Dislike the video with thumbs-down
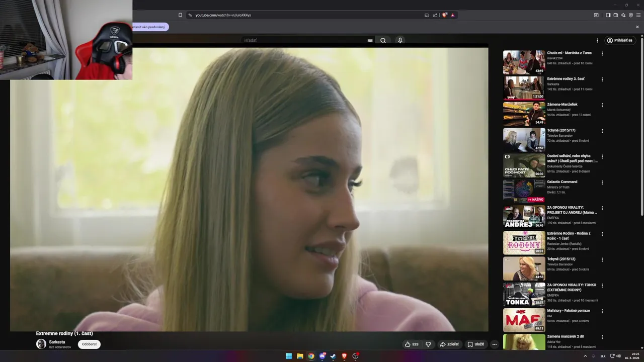 [428, 344]
